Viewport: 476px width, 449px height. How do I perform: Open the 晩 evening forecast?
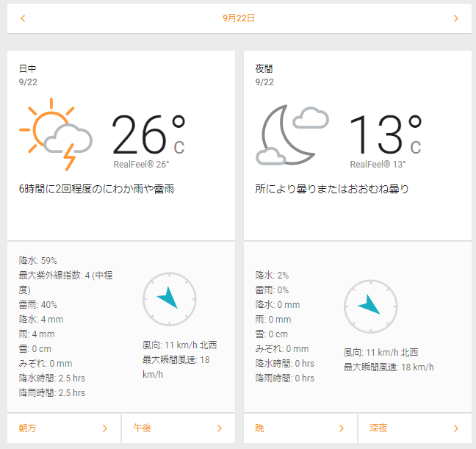coord(260,428)
